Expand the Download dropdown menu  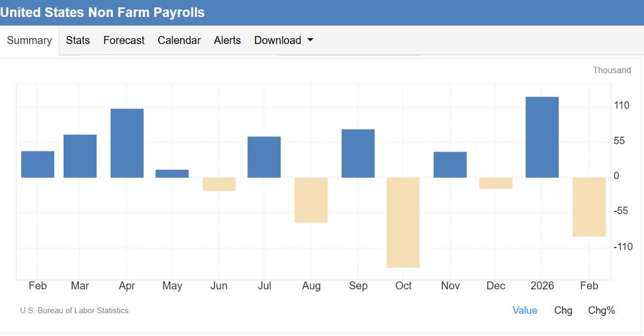[278, 41]
